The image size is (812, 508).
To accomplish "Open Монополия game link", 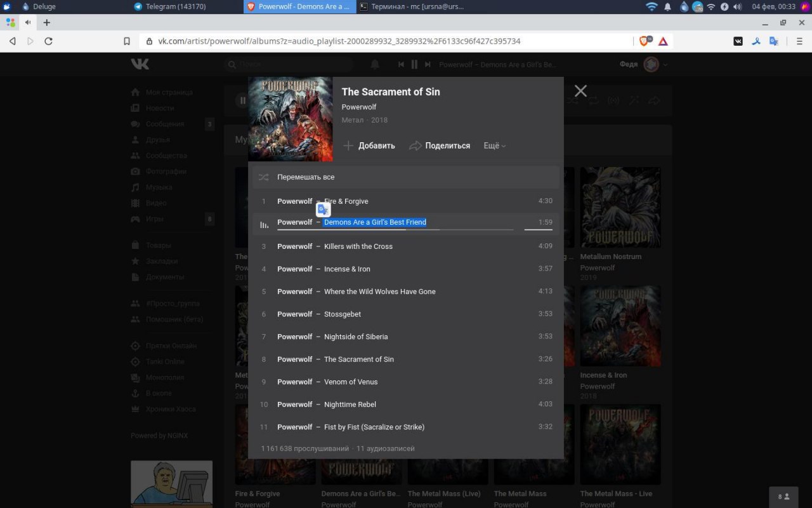I will [x=165, y=377].
